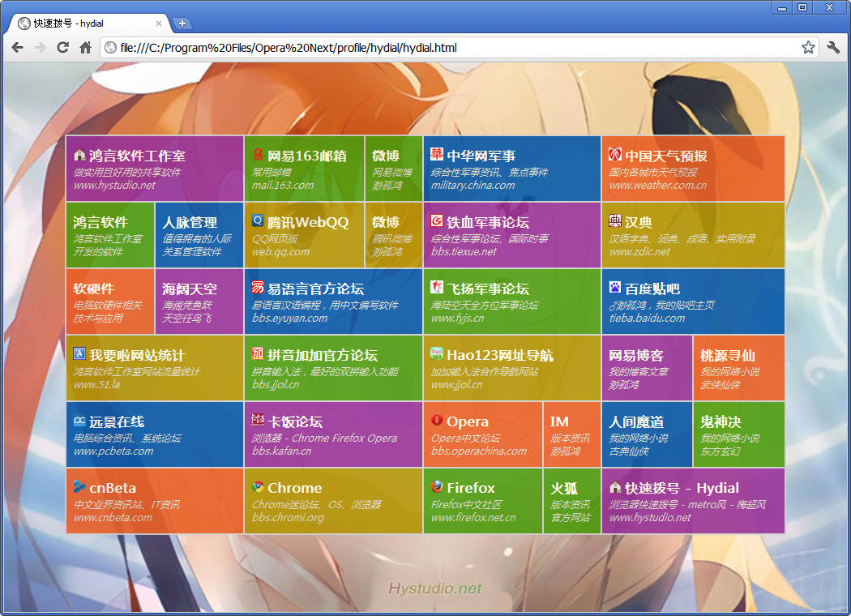Click the Firefox globe logo icon
Viewport: 851px width, 616px height.
pos(437,486)
